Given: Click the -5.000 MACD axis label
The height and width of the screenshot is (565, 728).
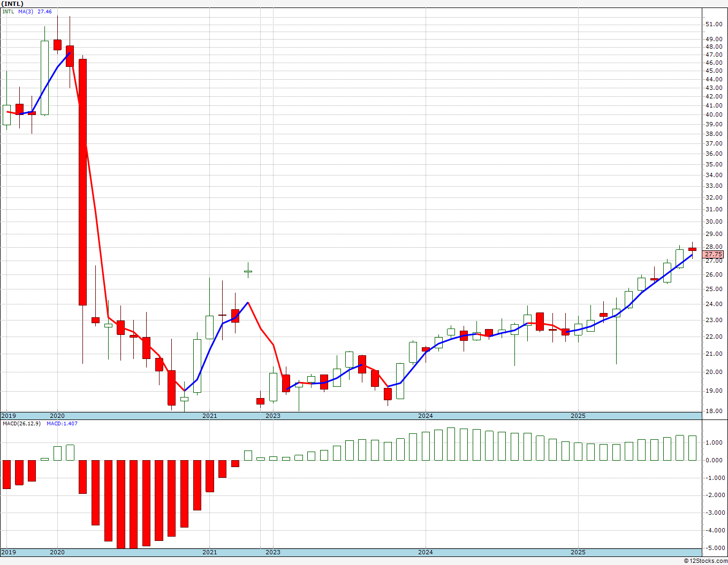Looking at the screenshot, I should pos(714,548).
